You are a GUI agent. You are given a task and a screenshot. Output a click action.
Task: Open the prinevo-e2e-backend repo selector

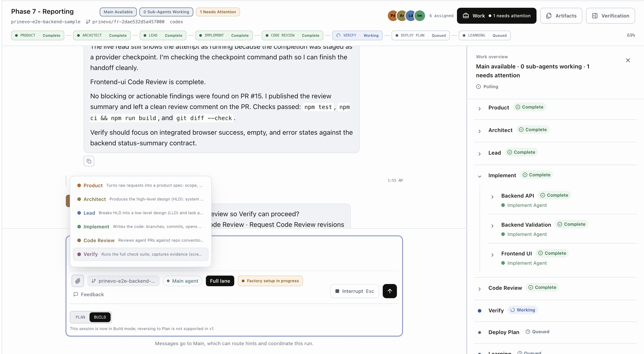coord(123,281)
